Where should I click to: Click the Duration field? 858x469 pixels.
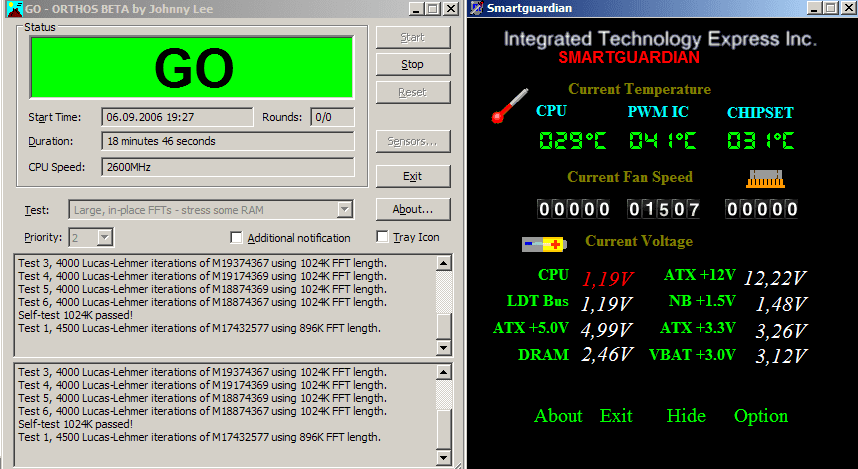(228, 141)
